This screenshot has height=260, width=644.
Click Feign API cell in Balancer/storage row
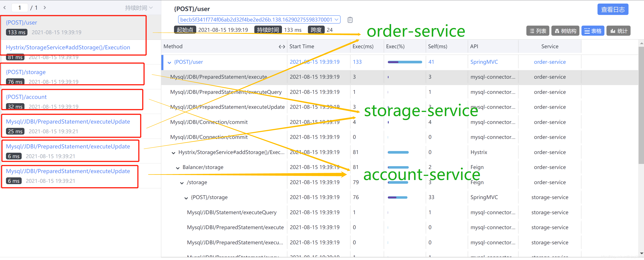[477, 167]
